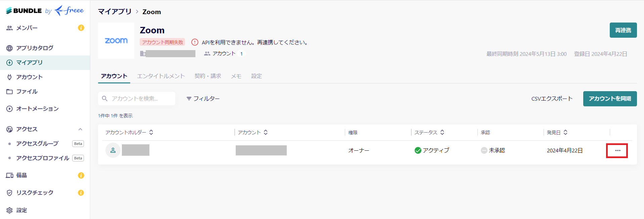Click the devices icon beside 備品
The height and width of the screenshot is (219, 644).
pyautogui.click(x=9, y=175)
